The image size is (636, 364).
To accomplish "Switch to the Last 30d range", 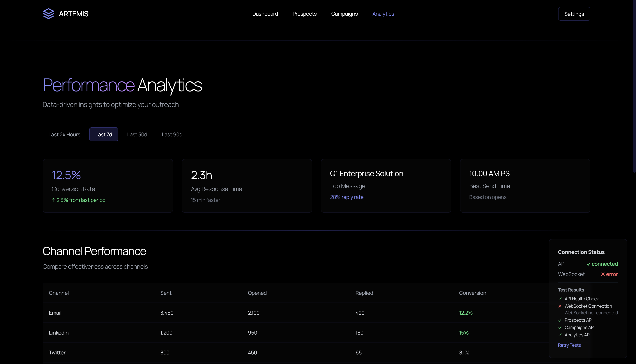I will click(137, 135).
